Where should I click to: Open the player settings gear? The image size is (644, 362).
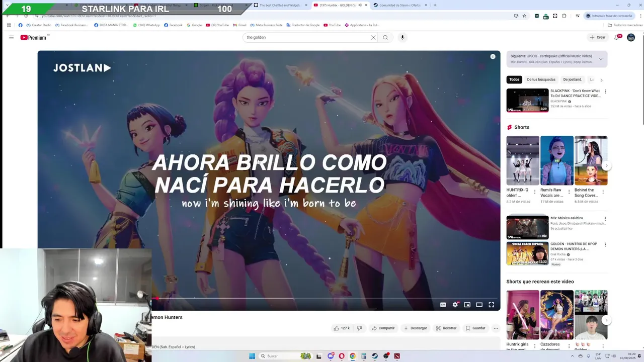point(455,305)
